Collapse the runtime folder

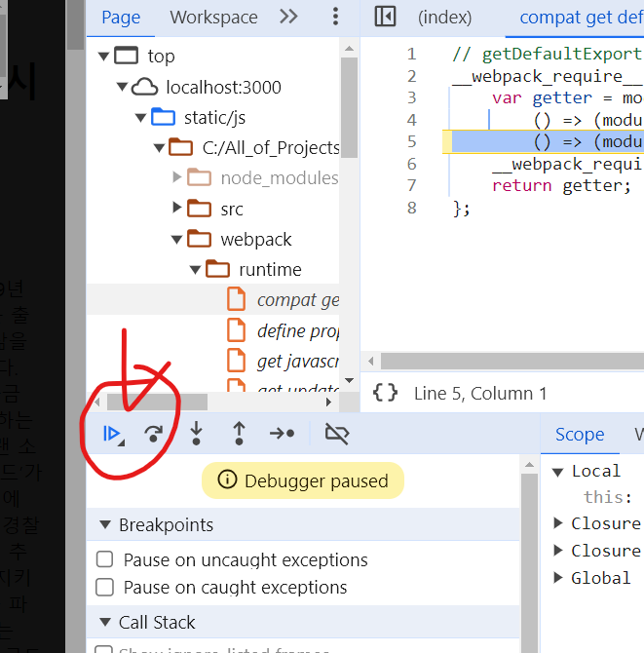(x=195, y=270)
